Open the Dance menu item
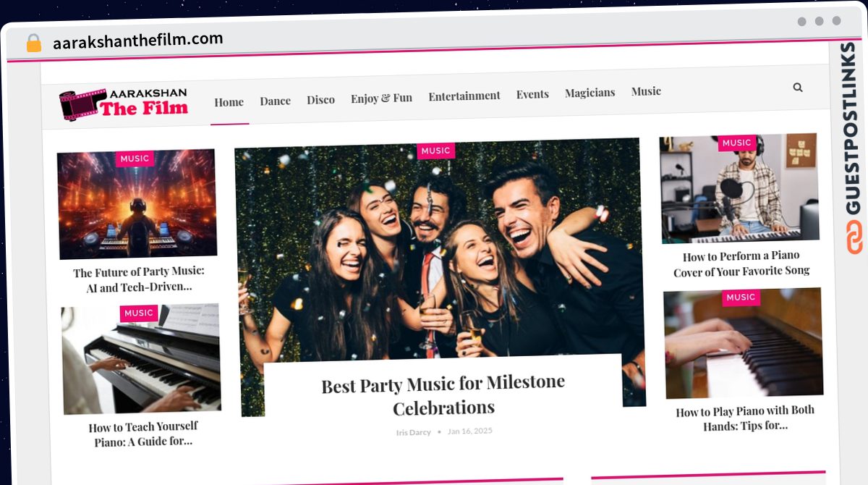 275,101
